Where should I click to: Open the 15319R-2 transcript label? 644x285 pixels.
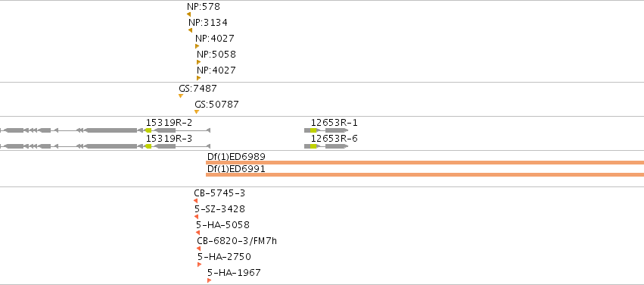click(x=170, y=123)
